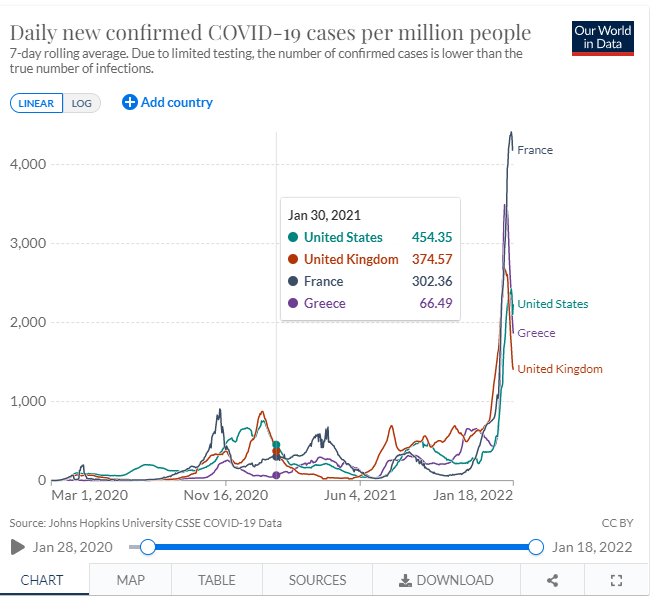This screenshot has height=596, width=650.
Task: Click the CC BY license link
Action: click(x=617, y=523)
